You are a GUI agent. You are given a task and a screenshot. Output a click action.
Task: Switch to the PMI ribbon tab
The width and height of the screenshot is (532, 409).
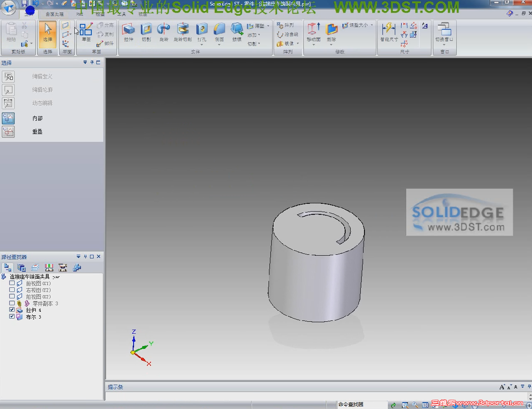pyautogui.click(x=80, y=14)
